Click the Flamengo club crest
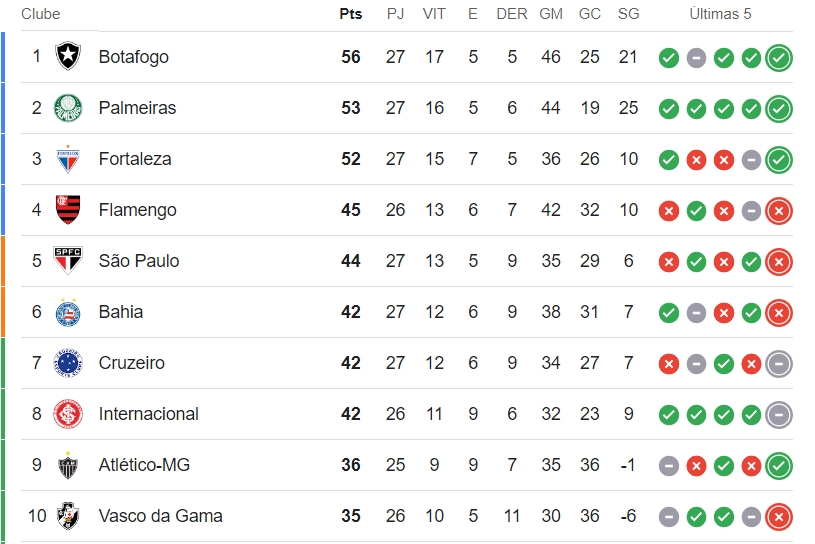 point(68,209)
